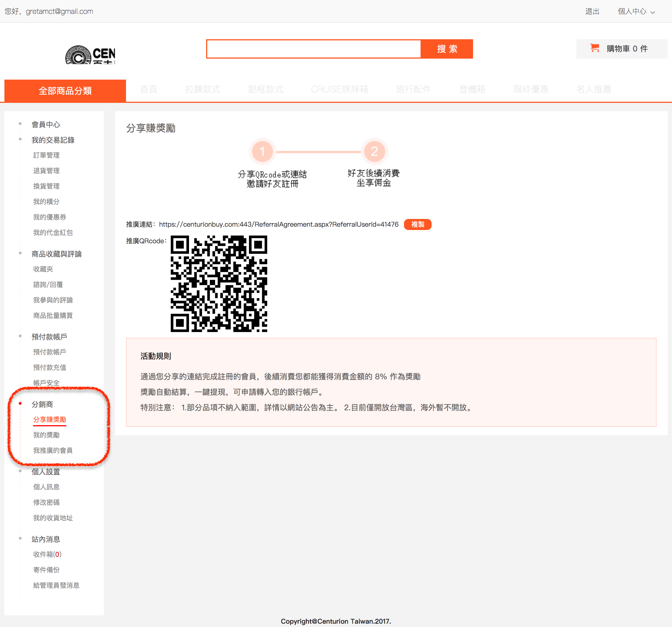This screenshot has height=627, width=672.
Task: Click the step 1 circle icon
Action: click(262, 151)
